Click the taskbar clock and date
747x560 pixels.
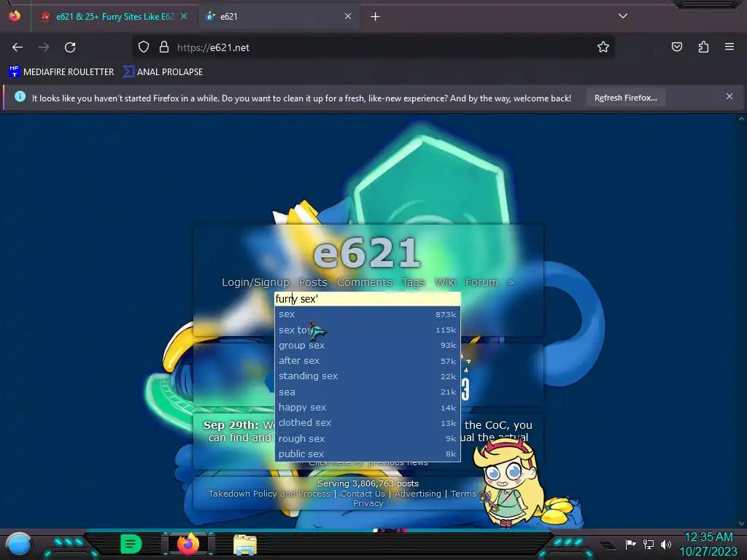point(708,544)
